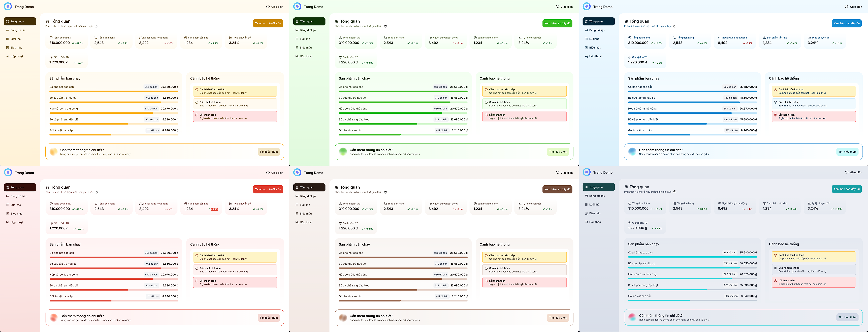Click the blurred orange orb in the upgrade banner
The height and width of the screenshot is (332, 868).
(53, 152)
